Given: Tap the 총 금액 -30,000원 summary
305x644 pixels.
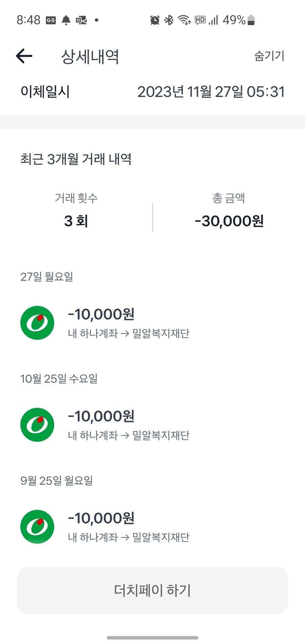Looking at the screenshot, I should 229,212.
